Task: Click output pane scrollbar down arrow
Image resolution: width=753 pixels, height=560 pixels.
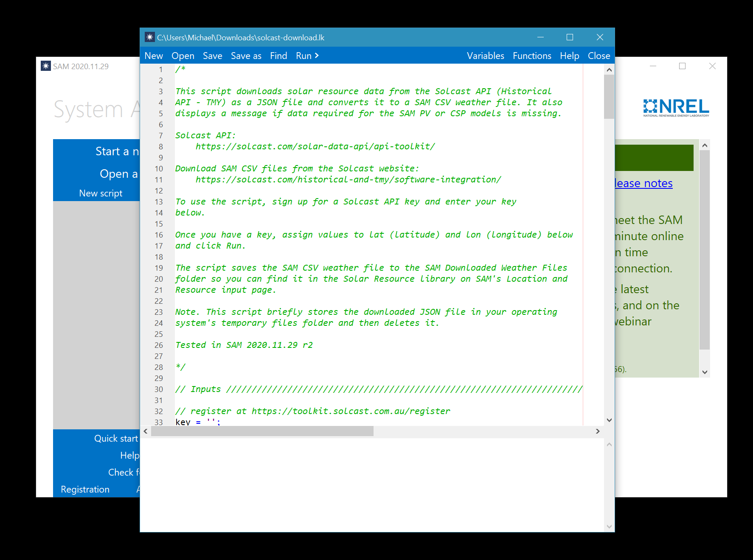Action: click(x=609, y=526)
